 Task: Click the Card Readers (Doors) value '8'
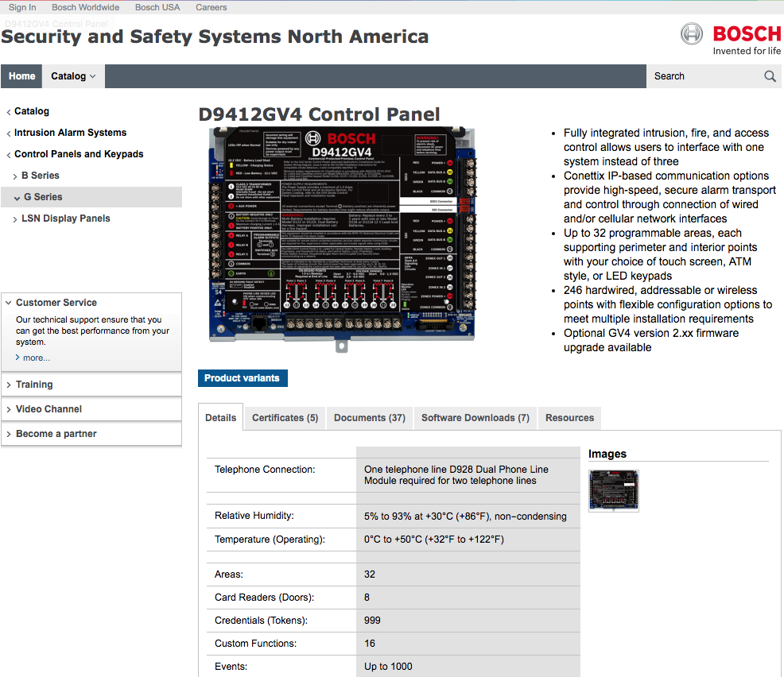(x=367, y=598)
